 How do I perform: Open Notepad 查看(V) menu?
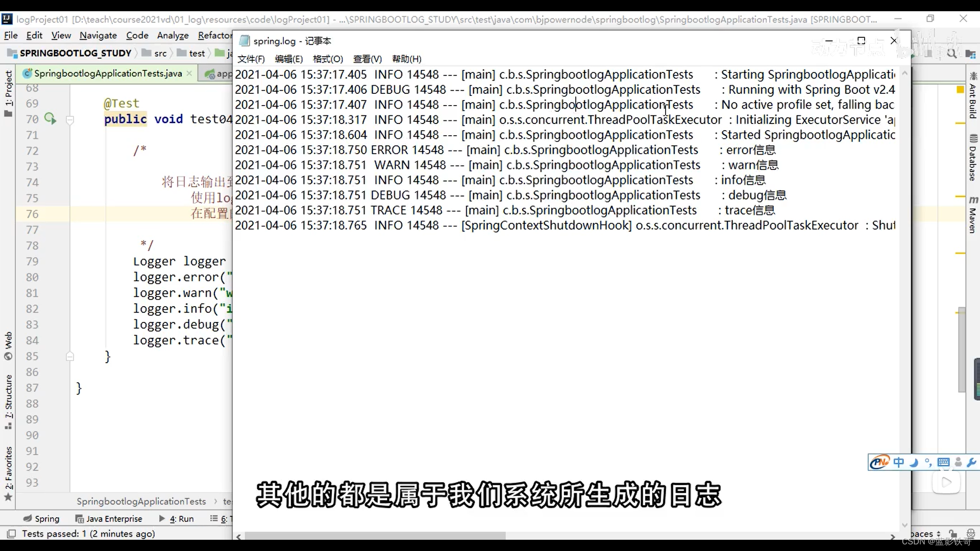(367, 59)
